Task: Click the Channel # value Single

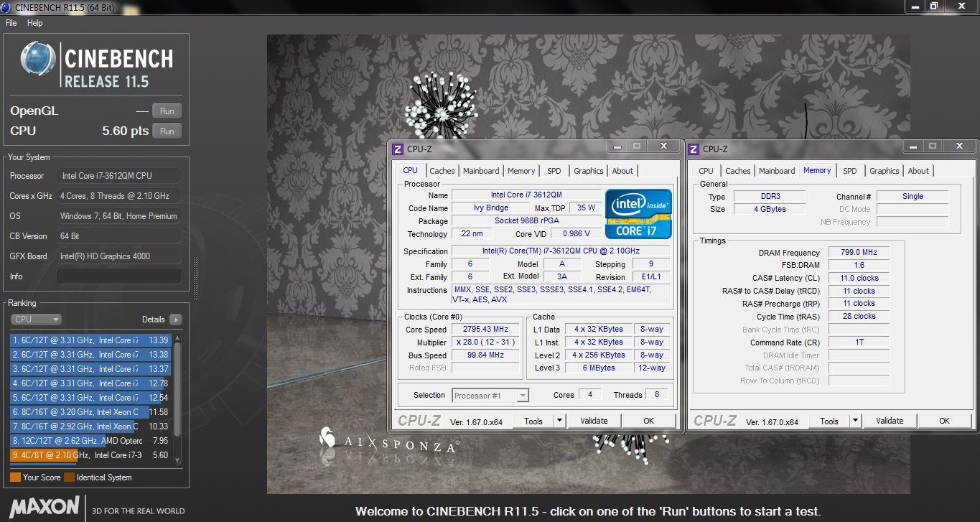Action: 913,196
